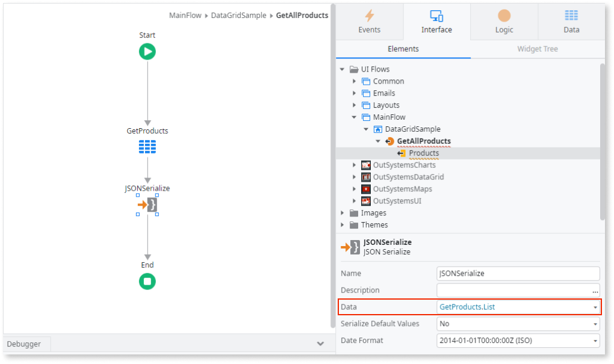
Task: Select the GetProducts aggregate node in the flow
Action: [147, 146]
